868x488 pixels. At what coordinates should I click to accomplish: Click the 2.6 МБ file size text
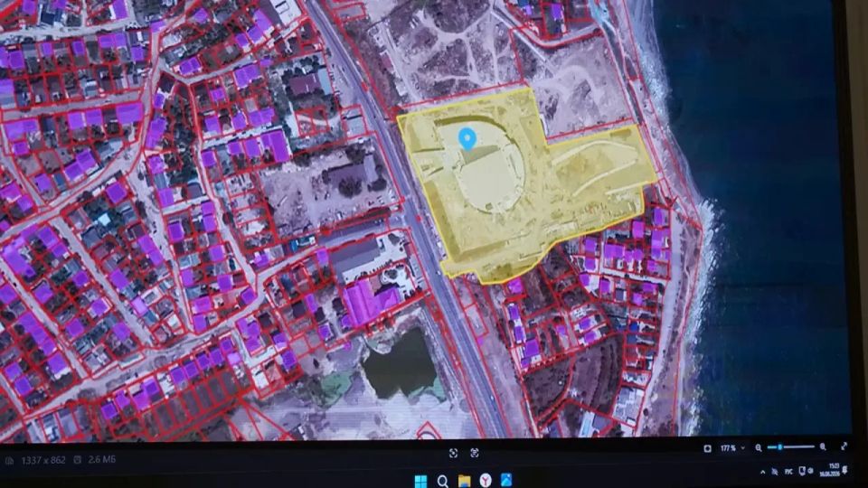click(101, 459)
